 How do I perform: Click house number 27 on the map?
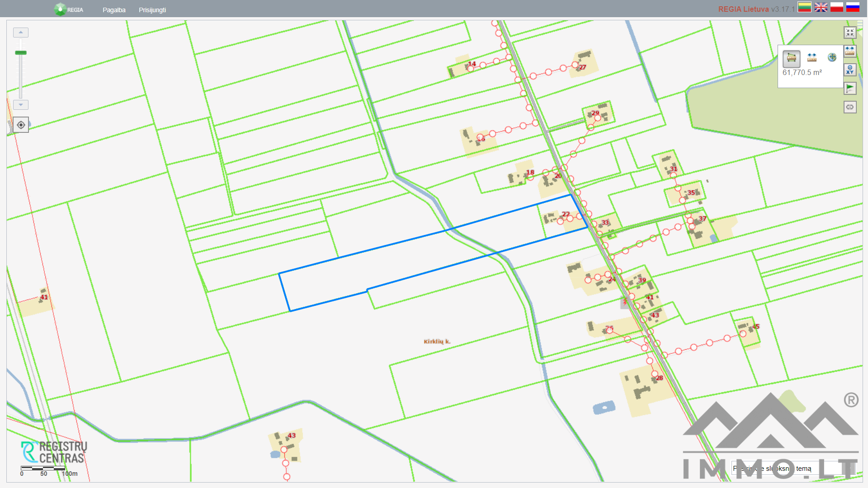[x=582, y=67]
